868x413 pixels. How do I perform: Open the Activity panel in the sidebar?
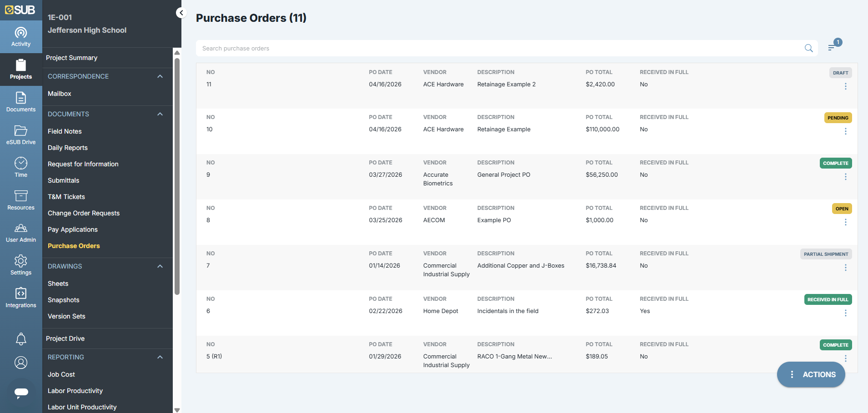[21, 36]
